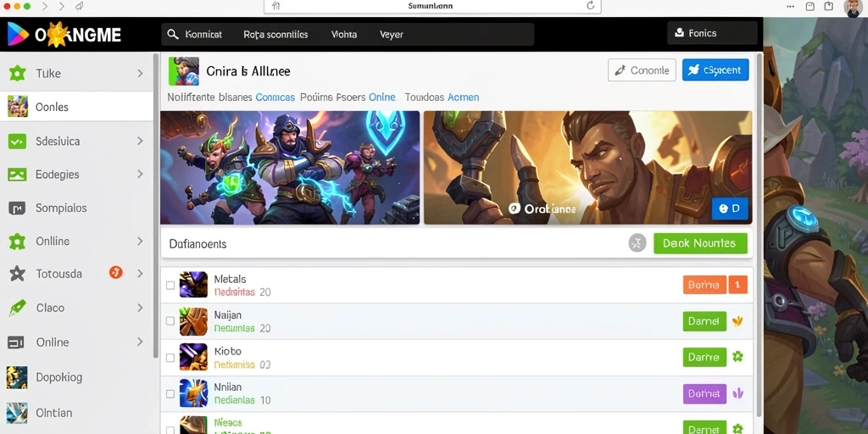Click the green Dack Nountes button
Viewport: 868px width, 434px height.
point(700,243)
